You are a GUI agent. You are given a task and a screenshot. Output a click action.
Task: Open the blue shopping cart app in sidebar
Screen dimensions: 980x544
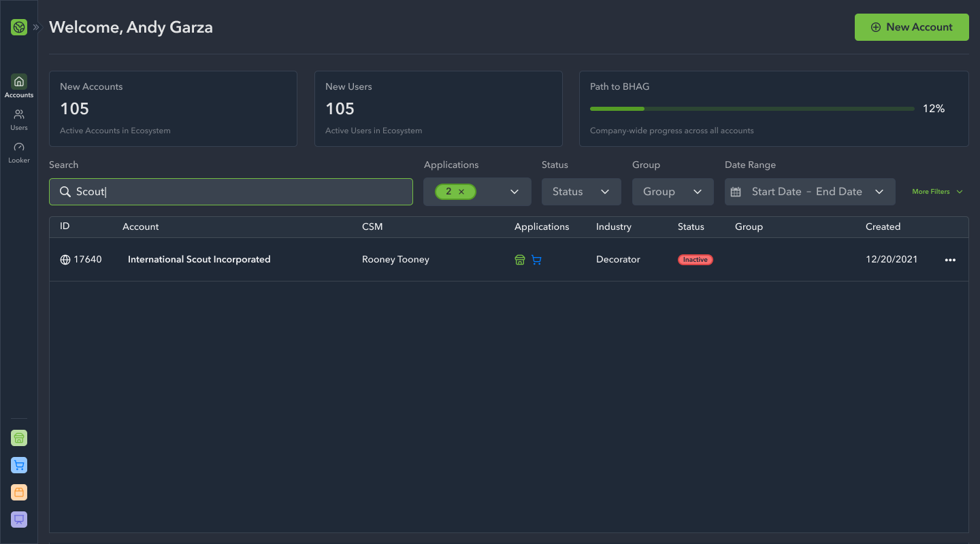19,465
